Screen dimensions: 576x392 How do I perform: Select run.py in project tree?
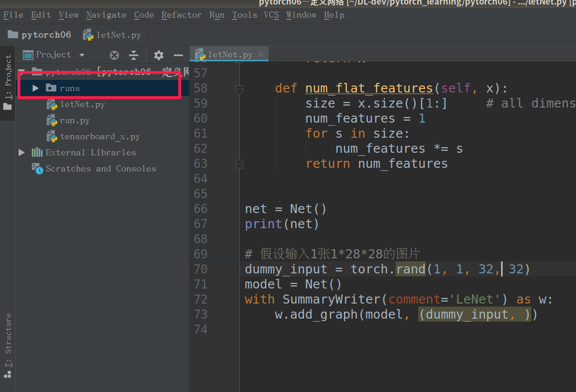(74, 121)
